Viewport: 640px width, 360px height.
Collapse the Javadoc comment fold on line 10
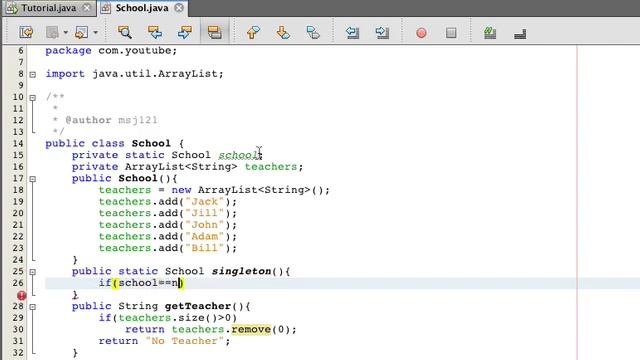(33, 98)
